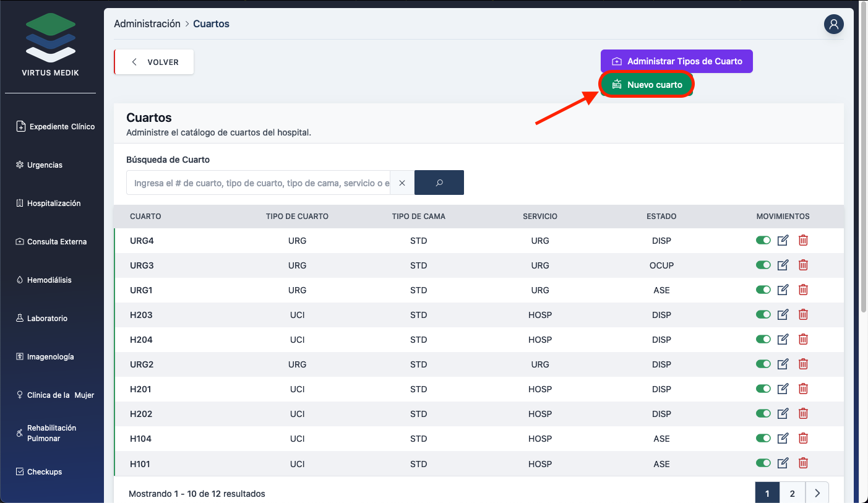This screenshot has width=868, height=503.
Task: Click the trash icon for room H202
Action: click(x=803, y=414)
